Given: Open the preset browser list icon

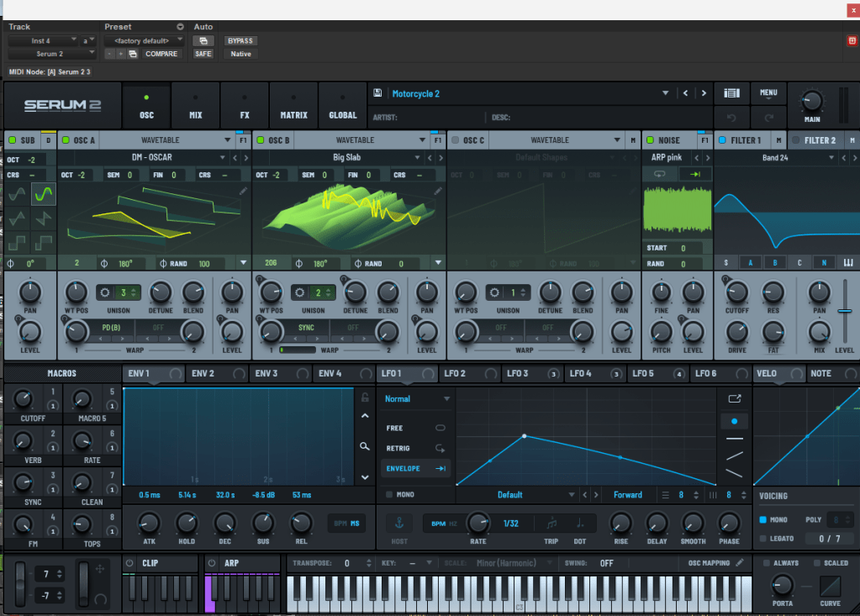Looking at the screenshot, I should click(731, 93).
